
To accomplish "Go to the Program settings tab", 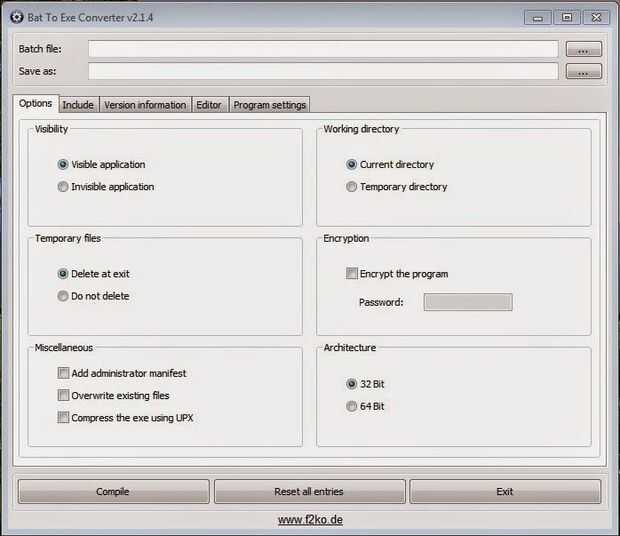I will (x=269, y=105).
